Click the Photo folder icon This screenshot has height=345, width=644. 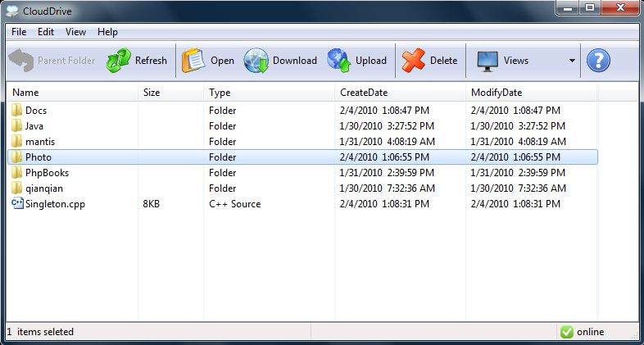(17, 157)
